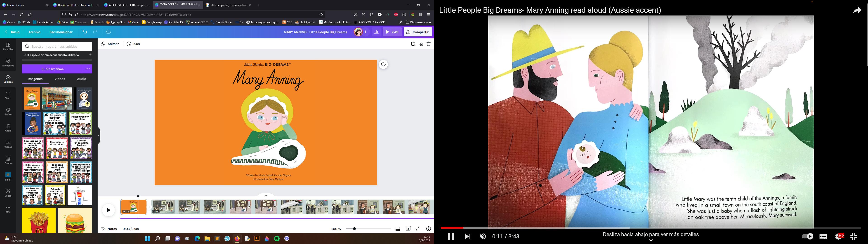Duplicate the current page
Image resolution: width=868 pixels, height=244 pixels.
(421, 44)
